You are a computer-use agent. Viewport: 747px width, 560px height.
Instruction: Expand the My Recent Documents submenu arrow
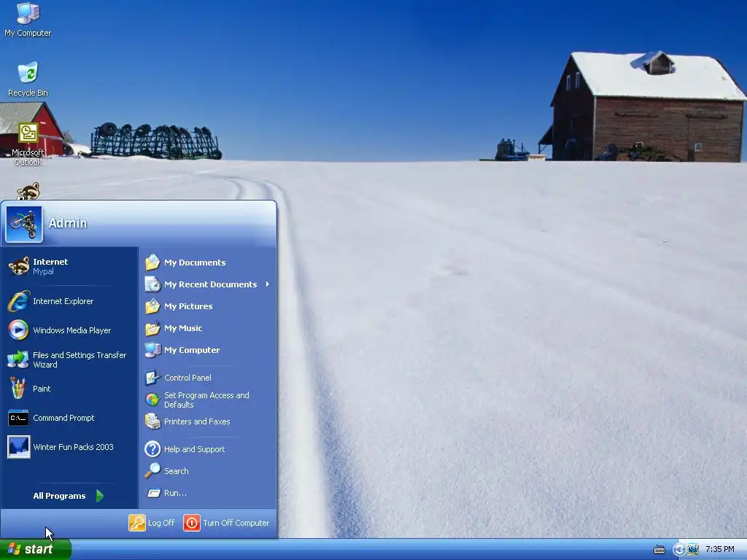[268, 284]
